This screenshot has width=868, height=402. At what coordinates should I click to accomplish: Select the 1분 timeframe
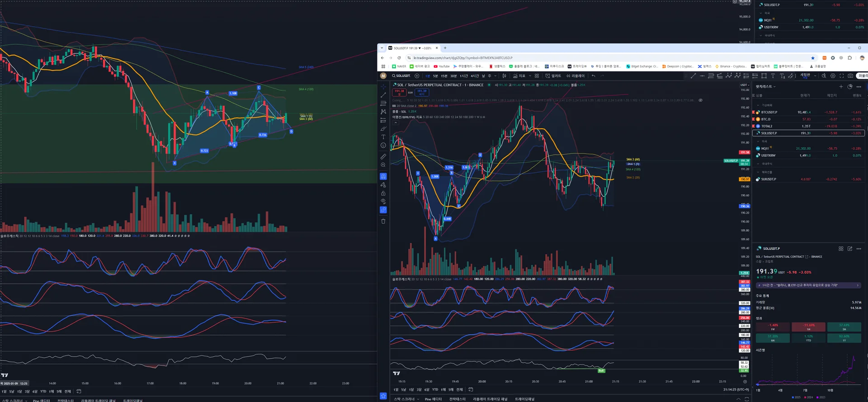(428, 76)
